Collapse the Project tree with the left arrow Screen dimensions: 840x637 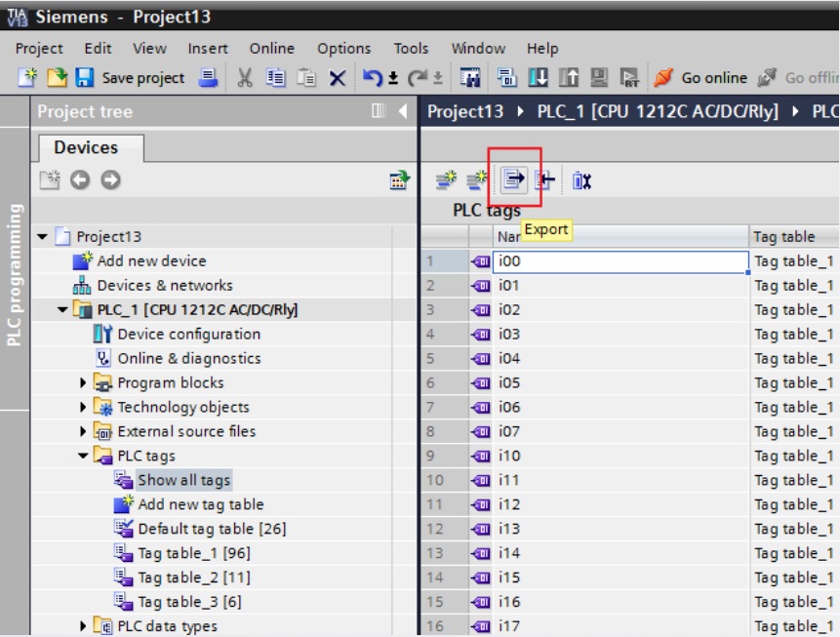403,111
